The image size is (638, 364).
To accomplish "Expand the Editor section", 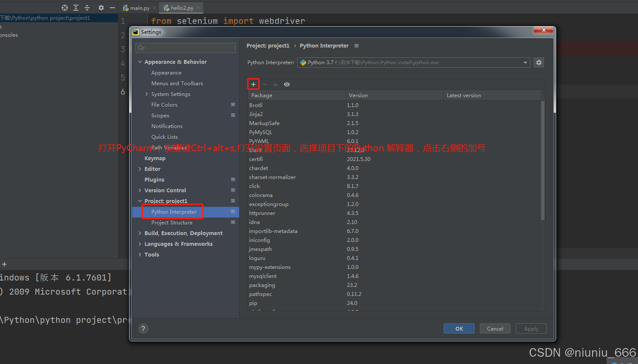I will (140, 169).
